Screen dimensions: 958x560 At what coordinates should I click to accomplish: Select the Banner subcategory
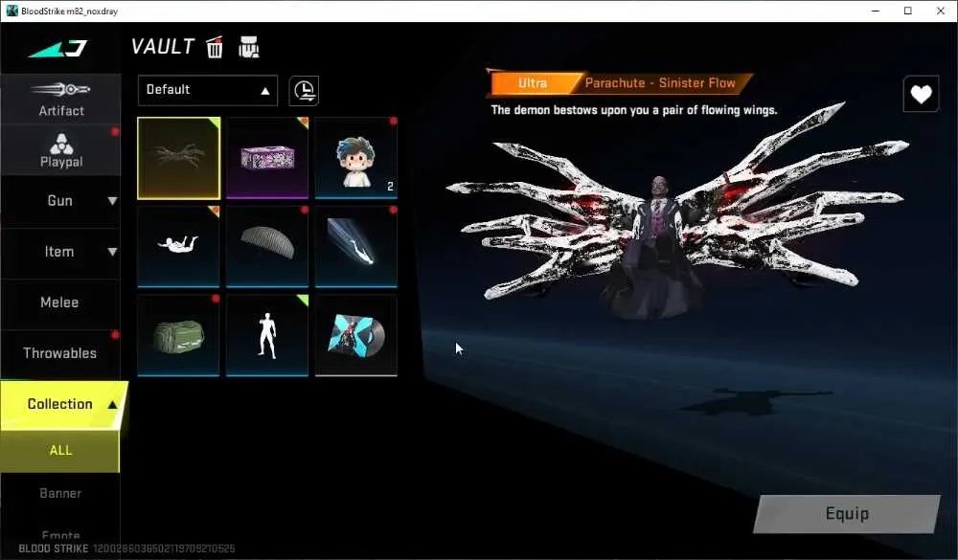(59, 493)
